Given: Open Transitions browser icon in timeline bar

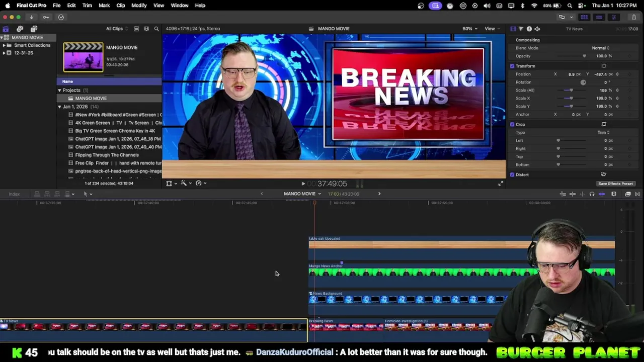Looking at the screenshot, I should [637, 194].
